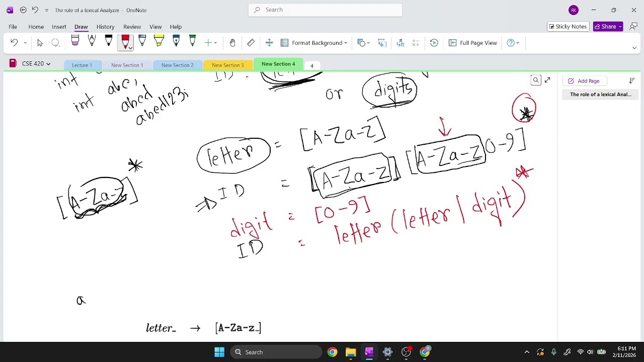Image resolution: width=644 pixels, height=362 pixels.
Task: Switch to the Home tab
Action: click(36, 27)
